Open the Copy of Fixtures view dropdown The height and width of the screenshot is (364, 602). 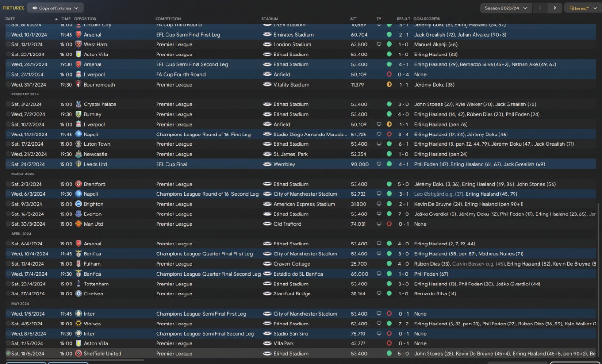click(55, 8)
